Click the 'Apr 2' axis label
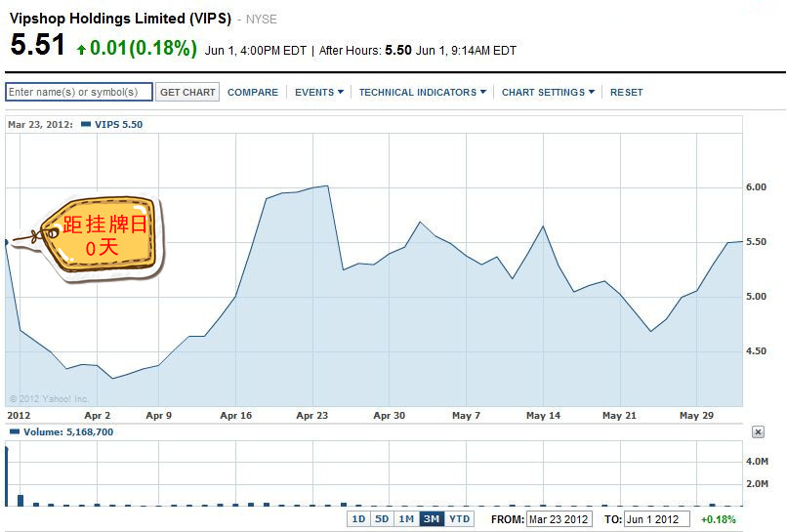This screenshot has width=787, height=532. coord(98,416)
